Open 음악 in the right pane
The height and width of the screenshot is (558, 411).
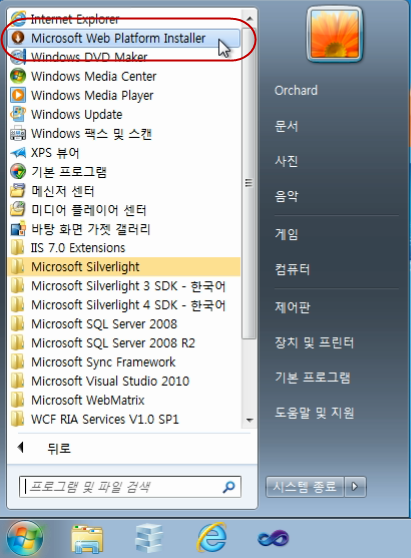click(x=286, y=196)
